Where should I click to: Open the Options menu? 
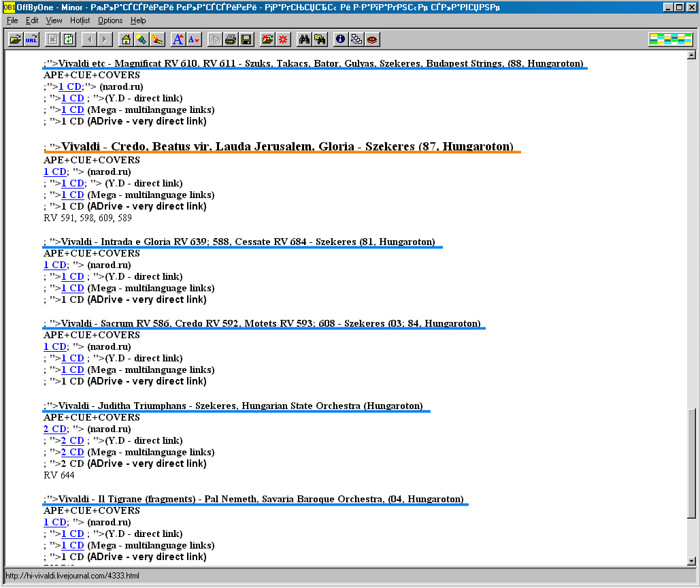[110, 20]
